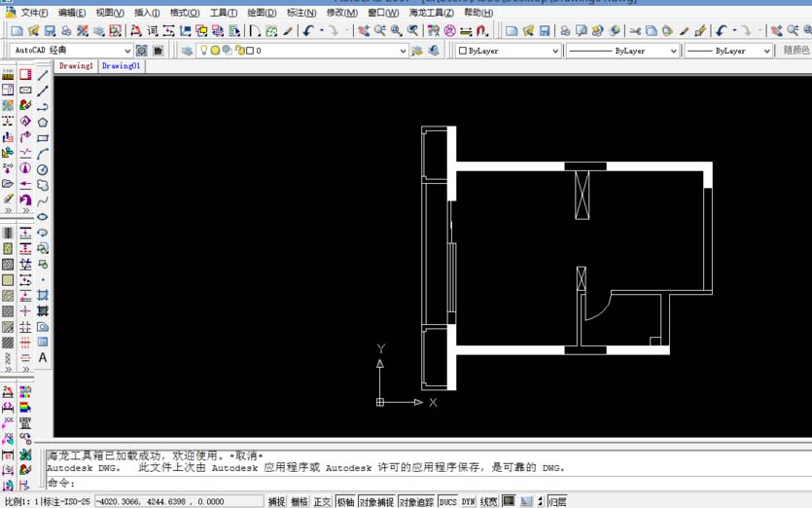Select the Arc draw tool
This screenshot has height=508, width=812.
point(43,154)
